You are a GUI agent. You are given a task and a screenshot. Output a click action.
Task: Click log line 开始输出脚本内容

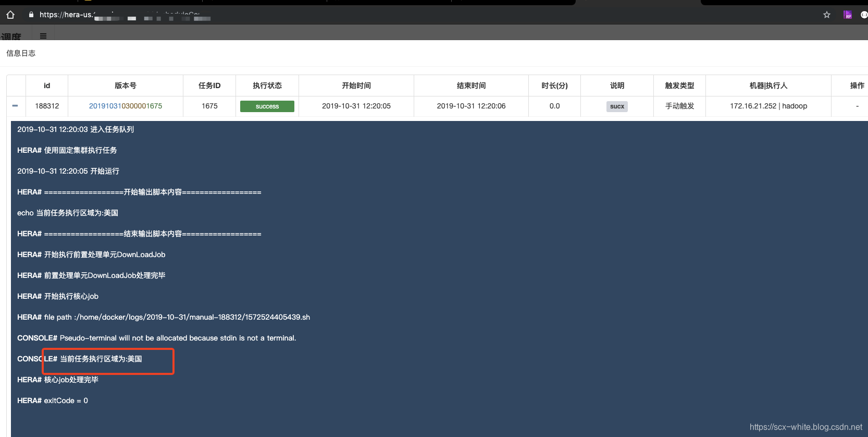click(x=139, y=192)
